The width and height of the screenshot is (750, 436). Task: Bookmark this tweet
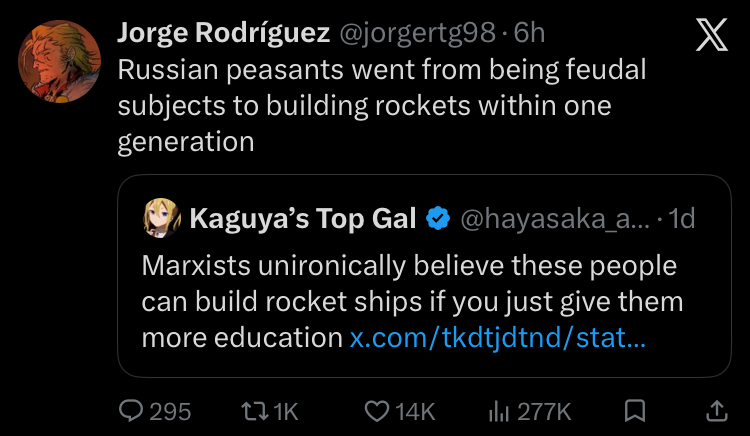(635, 412)
